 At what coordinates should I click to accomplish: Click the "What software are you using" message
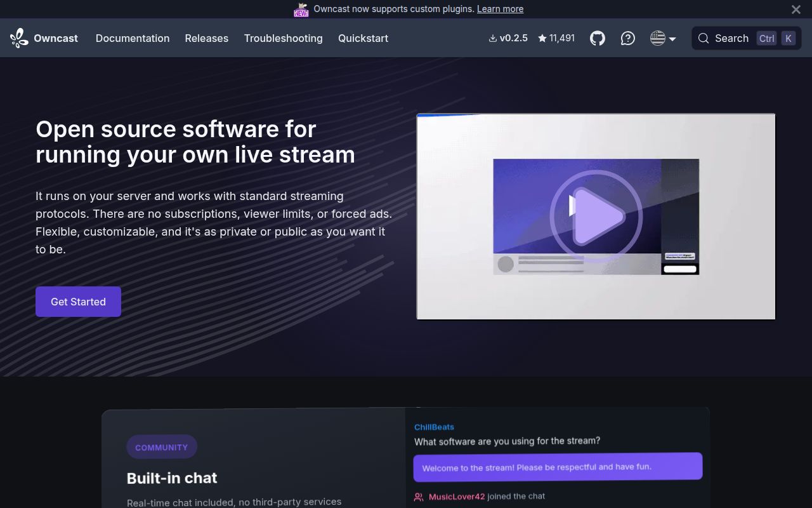[507, 441]
